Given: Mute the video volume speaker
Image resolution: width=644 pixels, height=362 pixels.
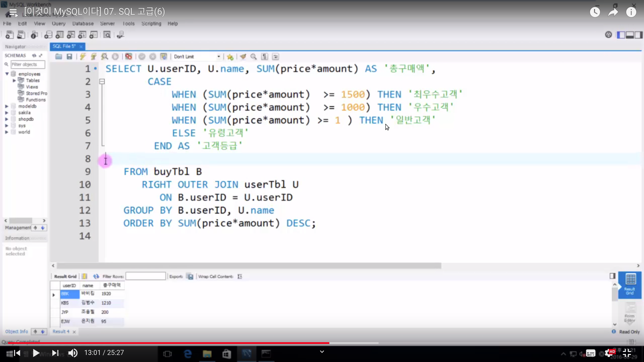Looking at the screenshot, I should (x=73, y=353).
